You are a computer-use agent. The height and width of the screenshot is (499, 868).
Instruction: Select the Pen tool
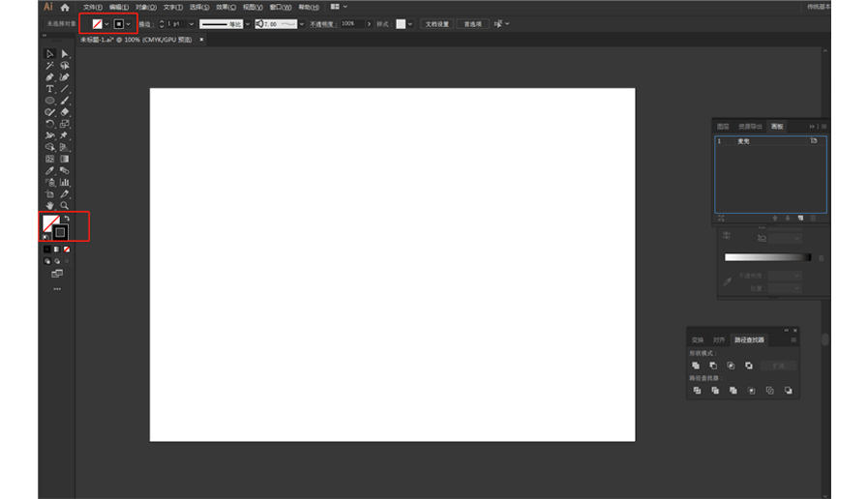pyautogui.click(x=49, y=77)
